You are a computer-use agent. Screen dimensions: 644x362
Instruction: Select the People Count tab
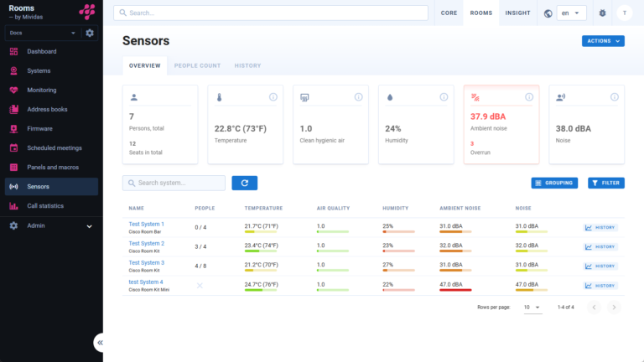tap(197, 65)
